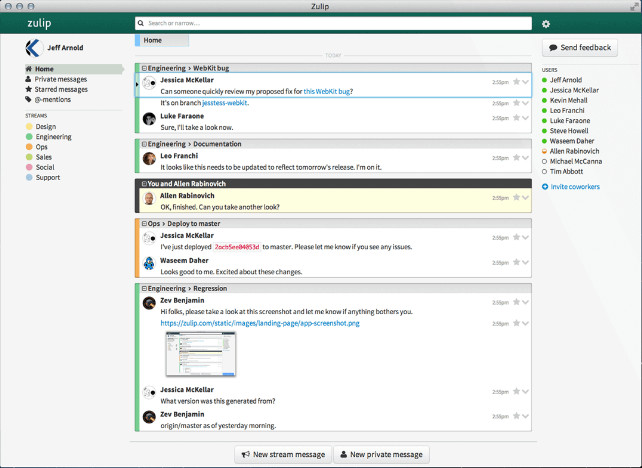
Task: Star Allen Rabinovich's private message
Action: tap(516, 197)
